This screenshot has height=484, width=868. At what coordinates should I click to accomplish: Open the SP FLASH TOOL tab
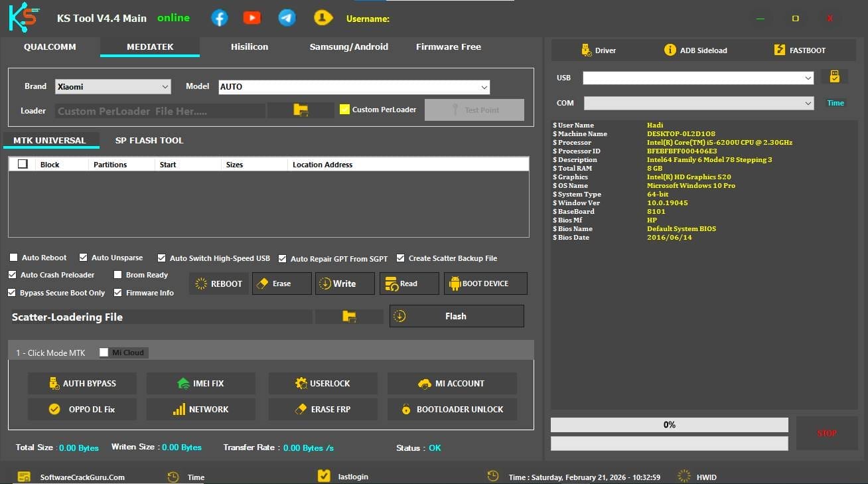click(x=149, y=140)
